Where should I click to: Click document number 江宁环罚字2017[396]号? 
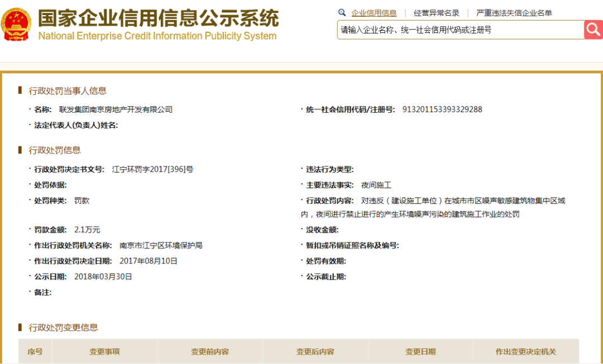152,169
